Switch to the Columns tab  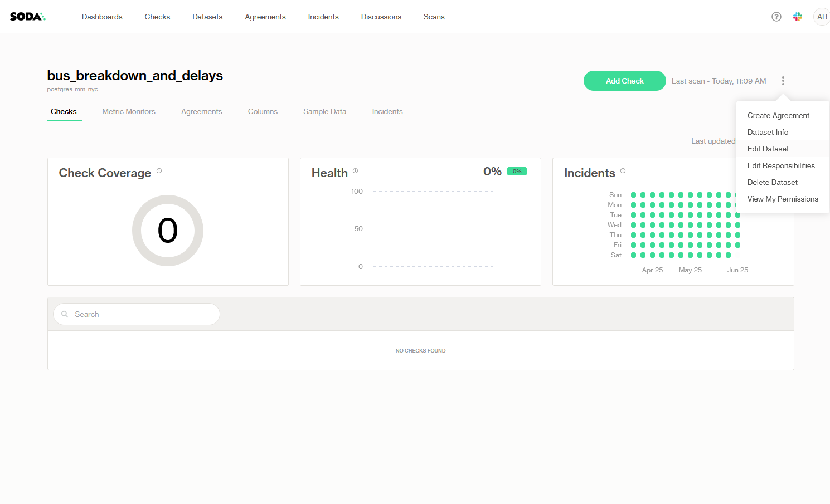click(263, 111)
